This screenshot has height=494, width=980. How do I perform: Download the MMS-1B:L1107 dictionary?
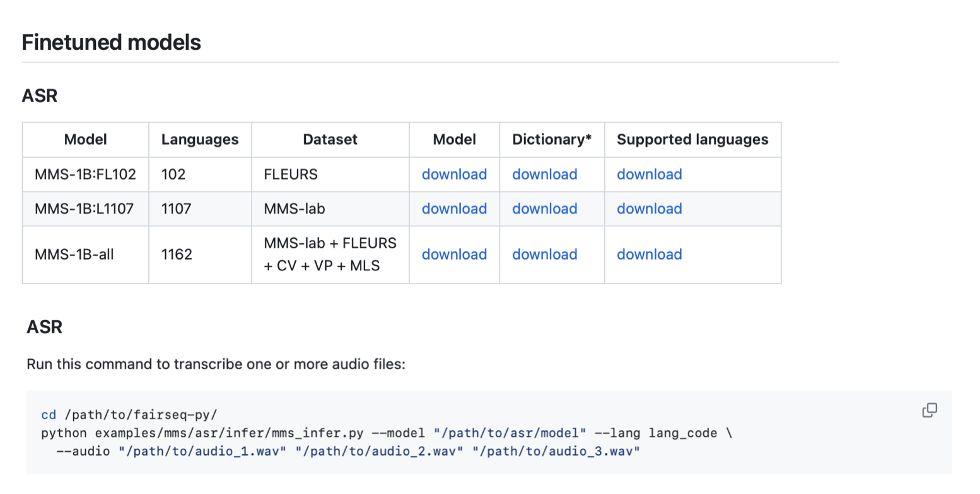pyautogui.click(x=544, y=209)
